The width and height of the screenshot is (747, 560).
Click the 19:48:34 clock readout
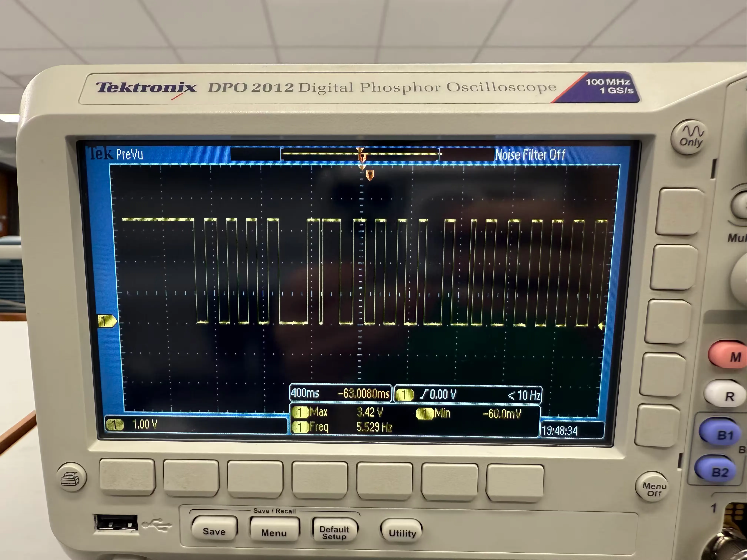point(559,431)
